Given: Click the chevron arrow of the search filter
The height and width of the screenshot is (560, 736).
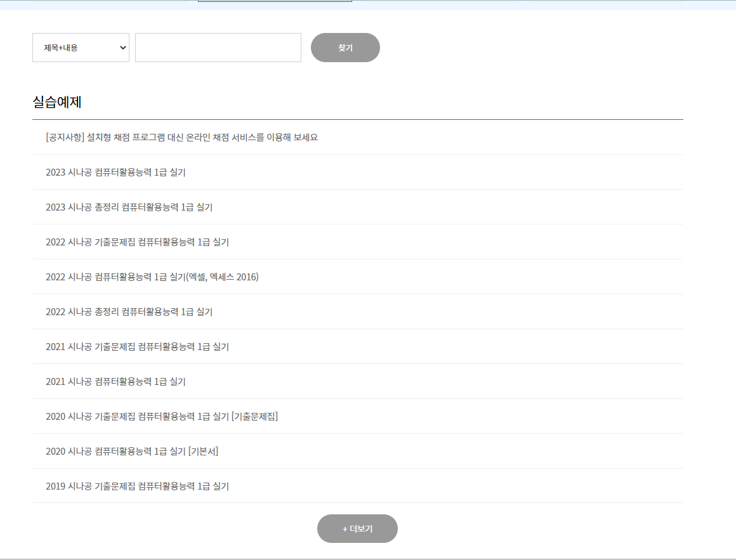Looking at the screenshot, I should 123,48.
